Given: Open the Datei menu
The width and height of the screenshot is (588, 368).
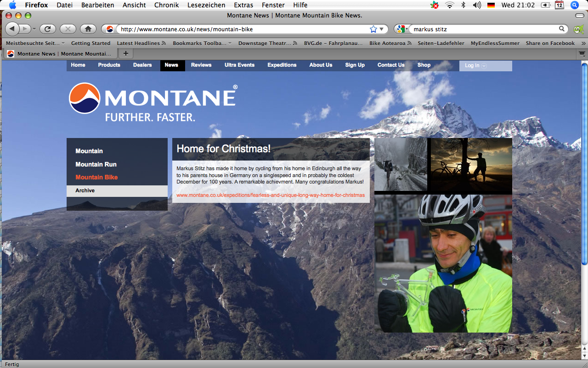Looking at the screenshot, I should pos(64,5).
